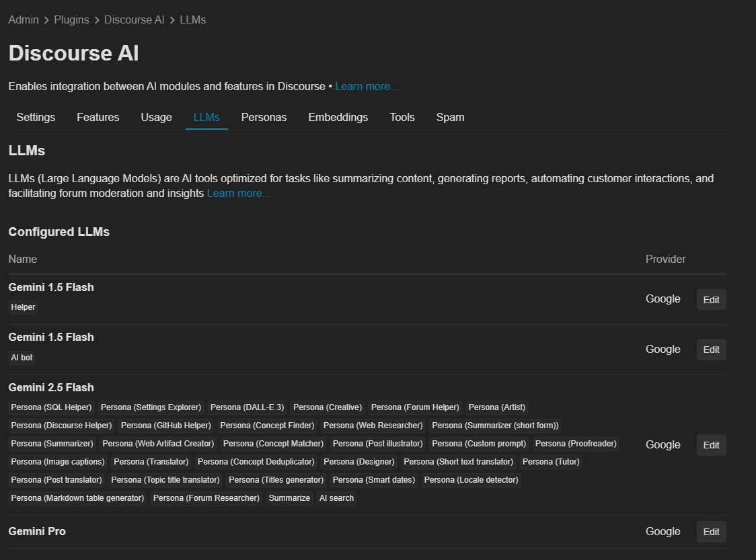The image size is (756, 560).
Task: Open Learn more link beside plugin description
Action: (367, 86)
